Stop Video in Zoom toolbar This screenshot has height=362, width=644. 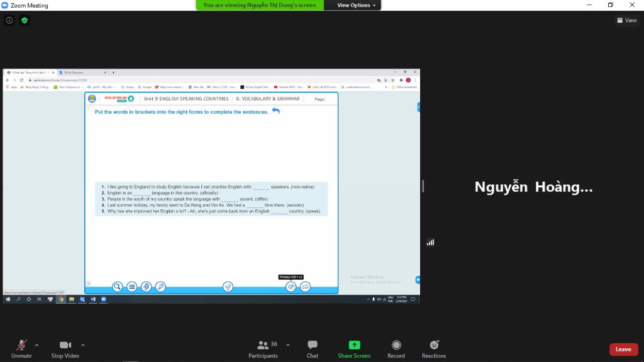coord(65,349)
